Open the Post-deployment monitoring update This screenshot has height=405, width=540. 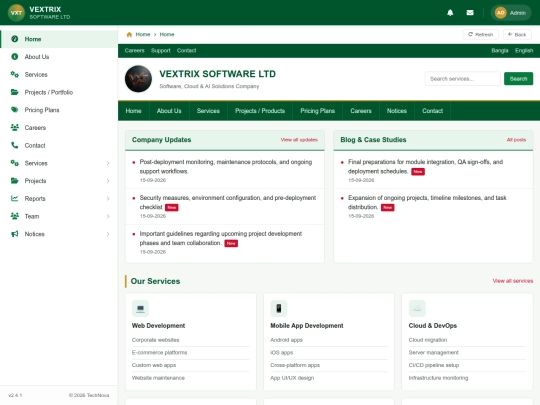click(x=226, y=167)
